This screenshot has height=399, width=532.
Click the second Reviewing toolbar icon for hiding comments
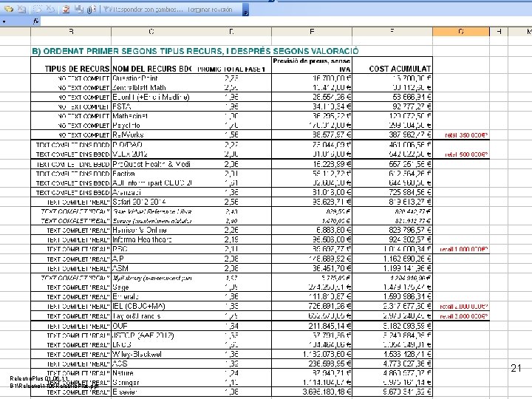tap(22, 9)
